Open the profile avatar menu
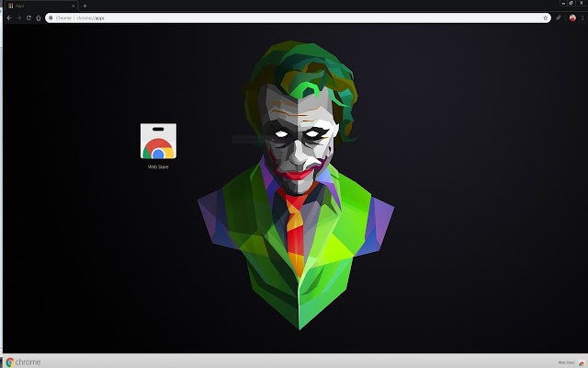 [x=571, y=17]
